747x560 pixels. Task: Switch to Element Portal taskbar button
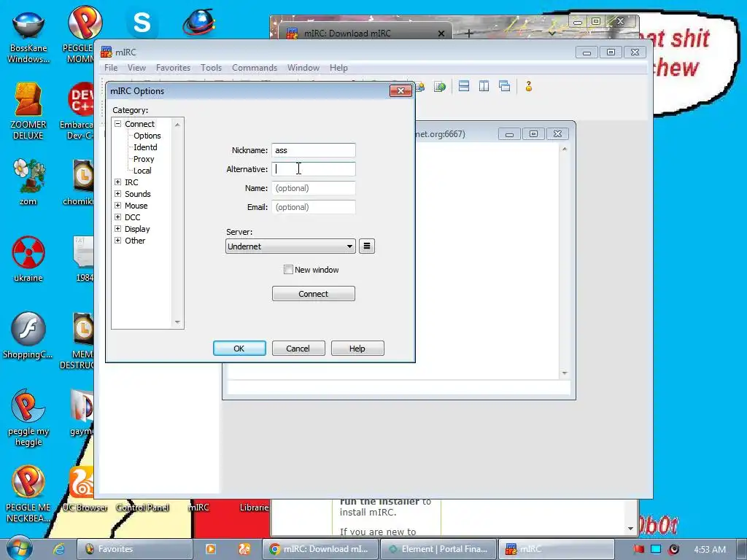[x=438, y=549]
